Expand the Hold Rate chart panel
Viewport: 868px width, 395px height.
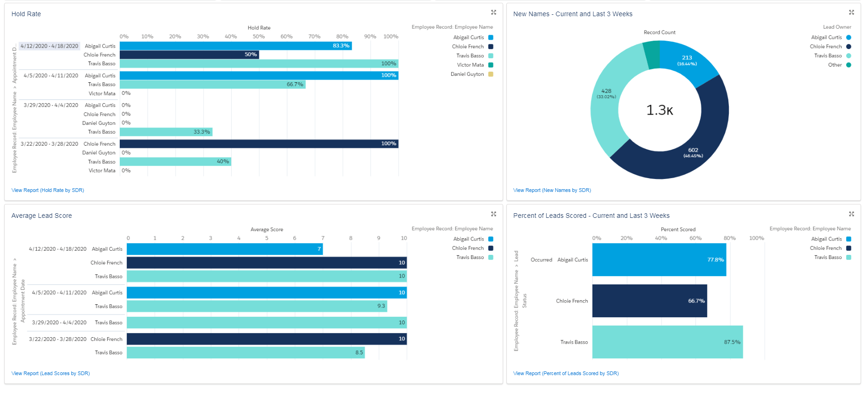[x=493, y=12]
